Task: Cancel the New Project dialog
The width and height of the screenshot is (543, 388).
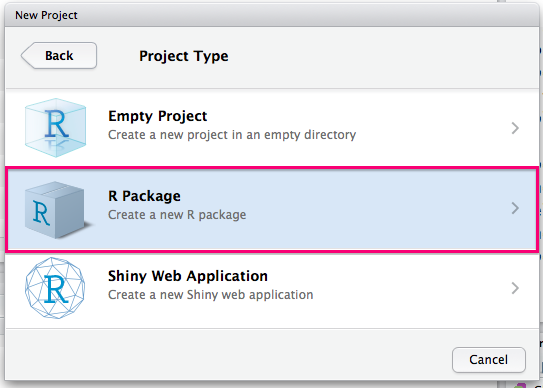Action: (x=489, y=360)
